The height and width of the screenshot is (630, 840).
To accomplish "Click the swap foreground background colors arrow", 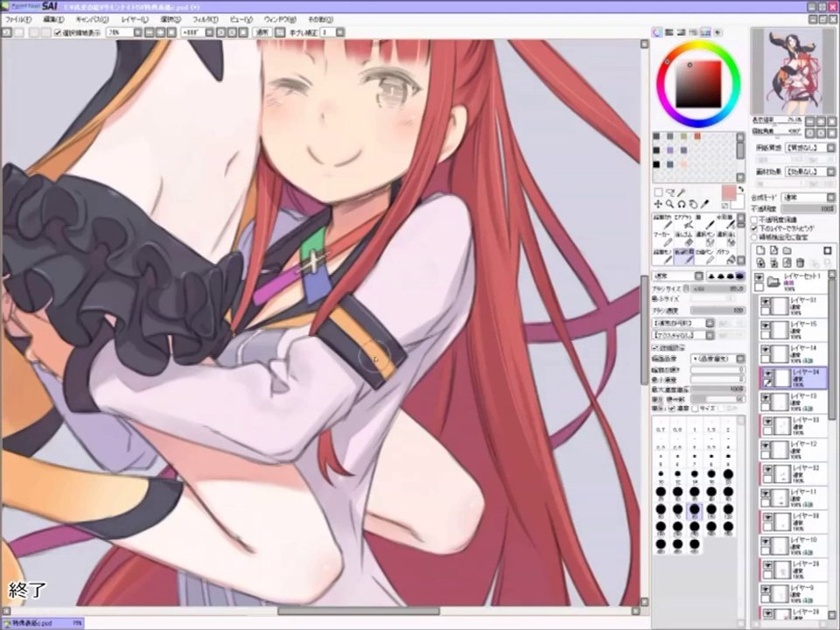I will [x=740, y=189].
